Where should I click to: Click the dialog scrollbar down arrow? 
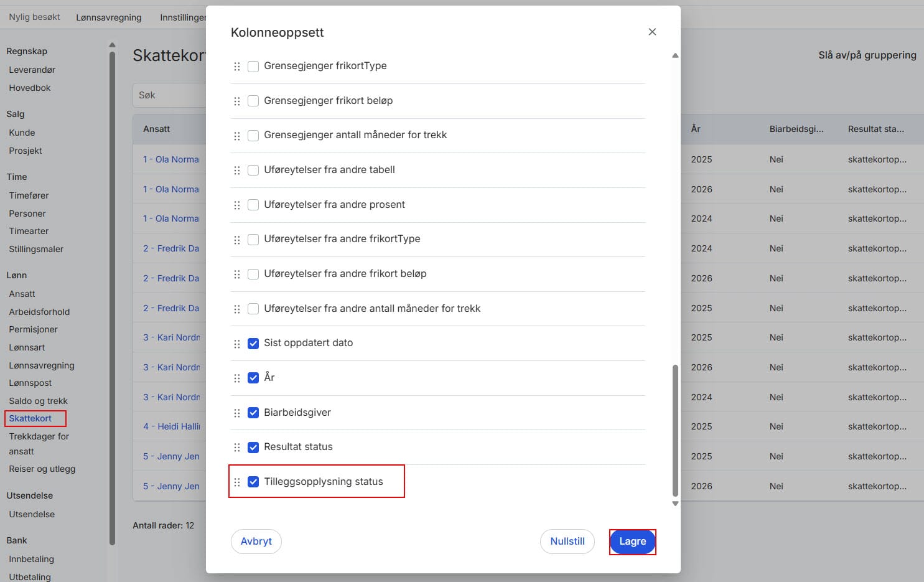[675, 504]
